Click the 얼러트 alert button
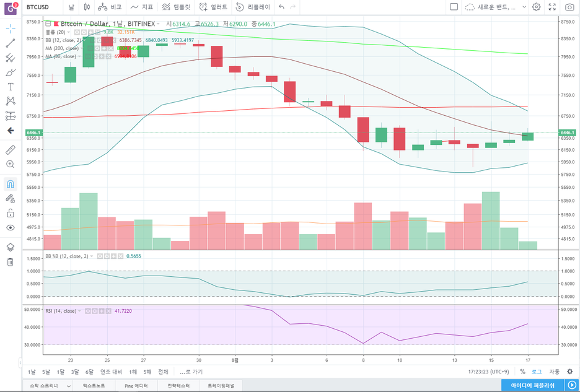Screen dimensions: 580x392 pos(213,7)
